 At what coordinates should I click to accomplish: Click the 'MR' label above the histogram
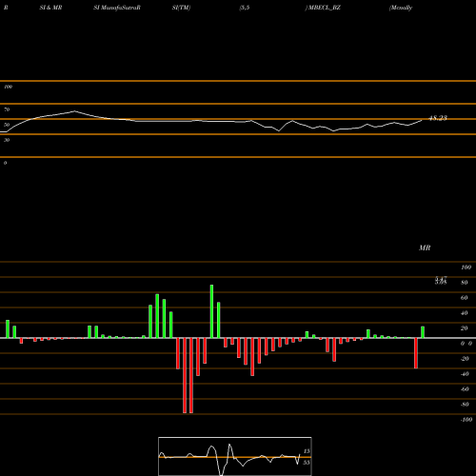(425, 248)
